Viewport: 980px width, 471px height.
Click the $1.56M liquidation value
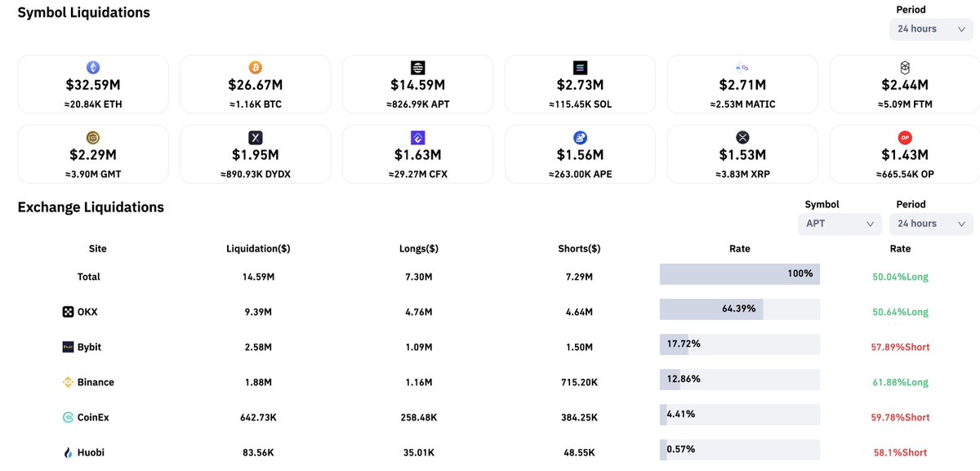[581, 154]
